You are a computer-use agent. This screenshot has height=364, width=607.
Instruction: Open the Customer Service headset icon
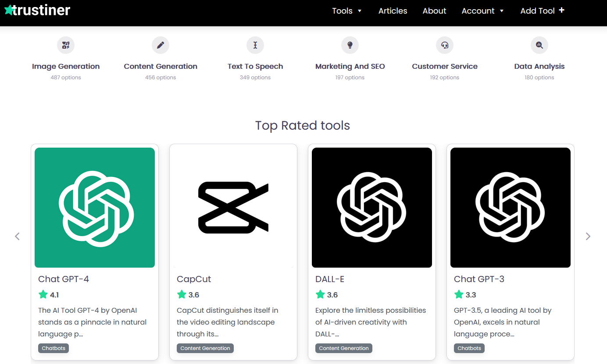tap(445, 45)
